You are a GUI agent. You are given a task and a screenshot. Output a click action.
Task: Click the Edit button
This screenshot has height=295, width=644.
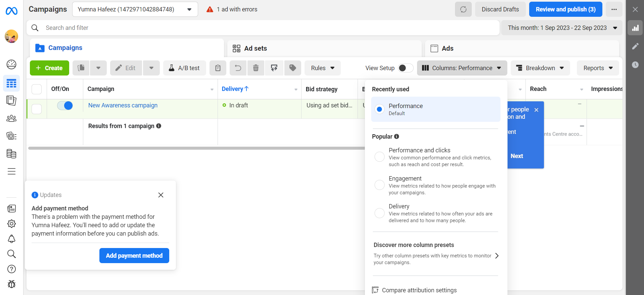[126, 68]
